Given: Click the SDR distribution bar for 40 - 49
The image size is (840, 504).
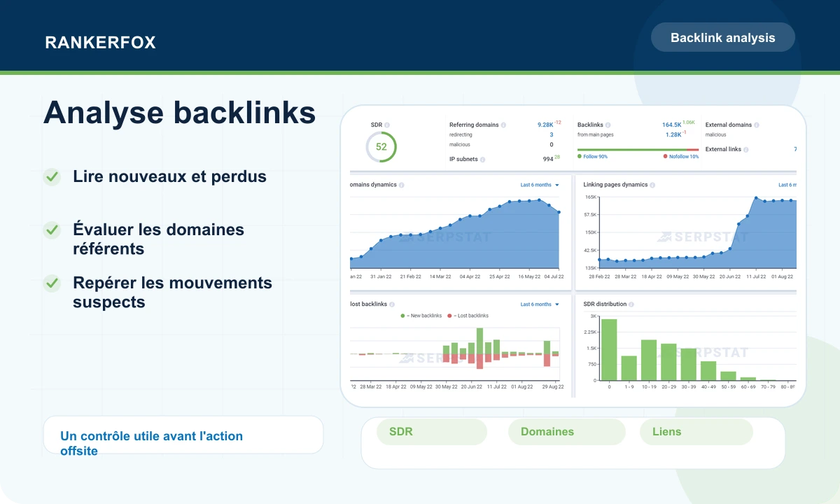Looking at the screenshot, I should click(708, 371).
